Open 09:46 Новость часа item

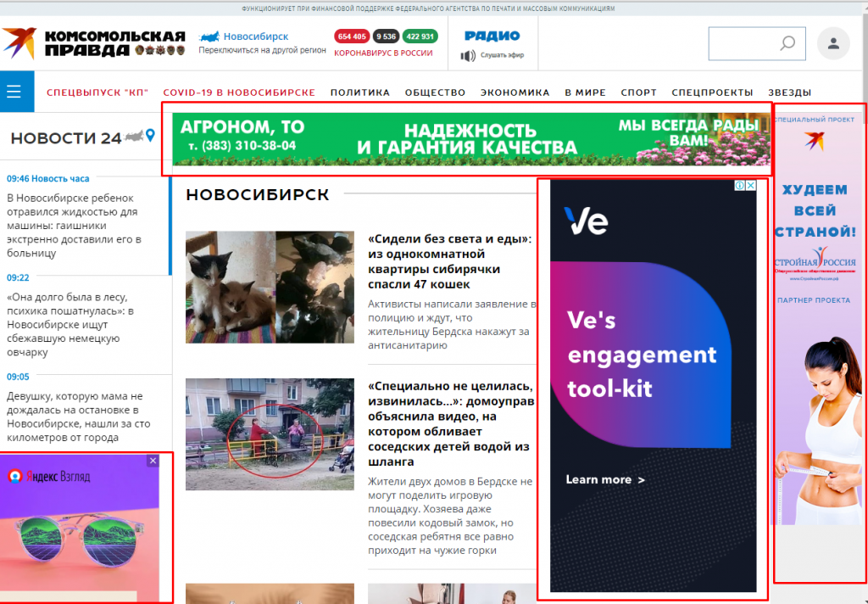[47, 178]
